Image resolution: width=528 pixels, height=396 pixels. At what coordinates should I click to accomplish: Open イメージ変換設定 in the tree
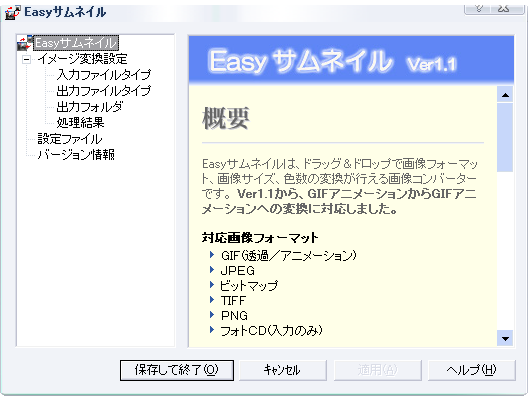82,59
